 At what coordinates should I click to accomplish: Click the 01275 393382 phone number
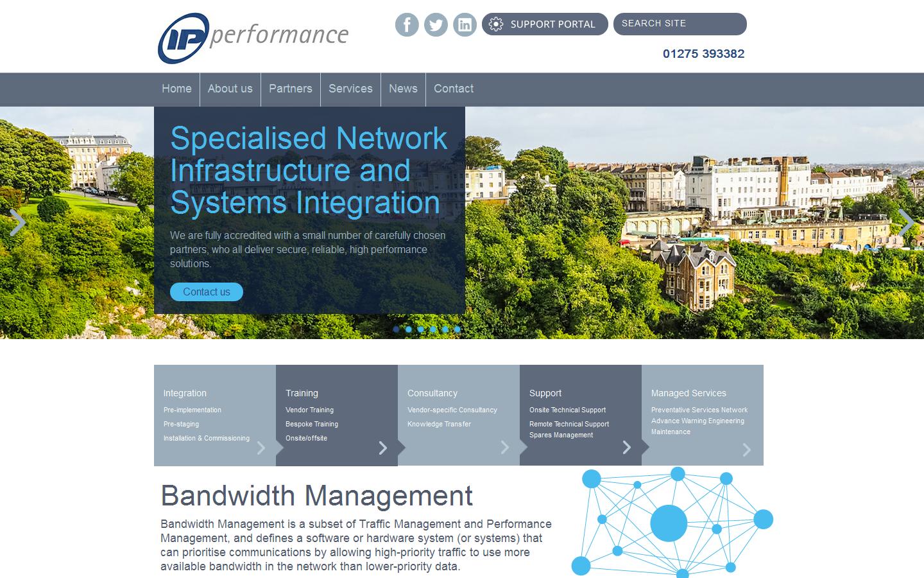[704, 54]
